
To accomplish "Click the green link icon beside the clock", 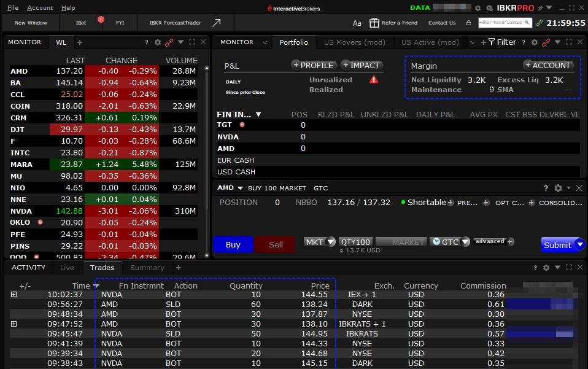I will coord(540,23).
